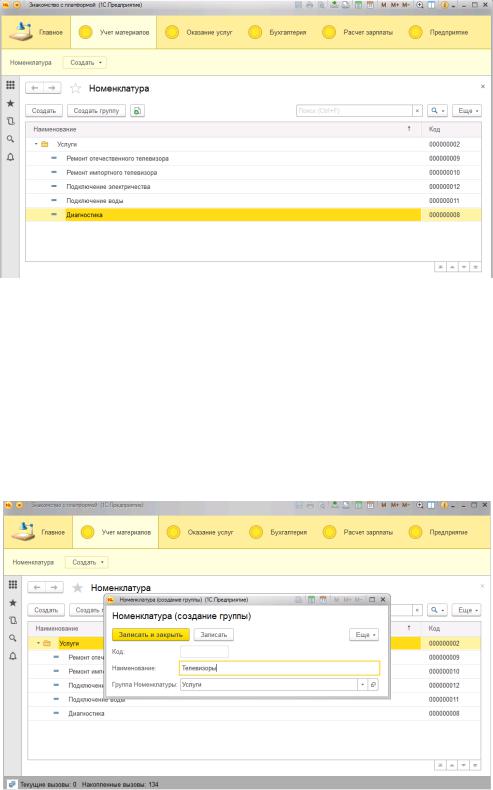493x790 pixels.
Task: Open calendar icon in top window title bar
Action: point(370,5)
